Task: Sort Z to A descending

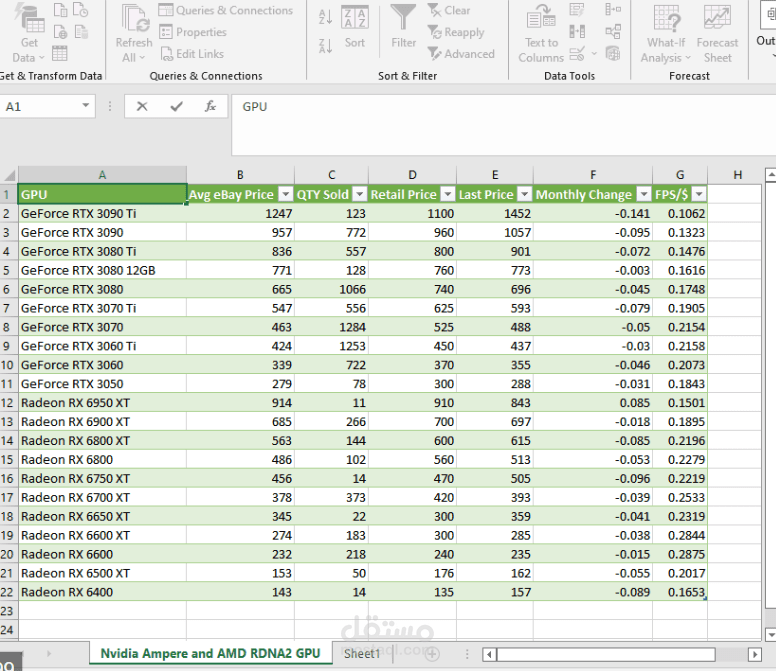Action: click(325, 46)
